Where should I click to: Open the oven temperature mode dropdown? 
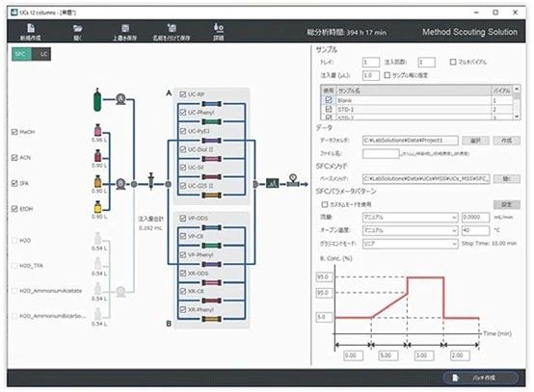[x=411, y=230]
